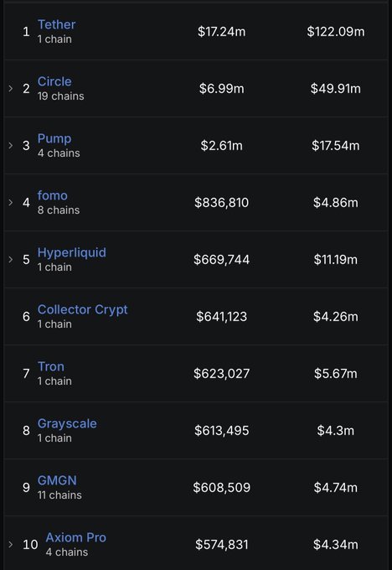This screenshot has width=392, height=570.
Task: Expand the Circle row chevron
Action: (x=11, y=88)
